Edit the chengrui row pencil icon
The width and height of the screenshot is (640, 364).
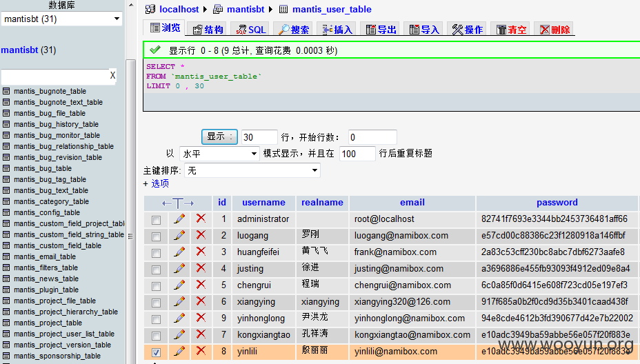tap(179, 285)
